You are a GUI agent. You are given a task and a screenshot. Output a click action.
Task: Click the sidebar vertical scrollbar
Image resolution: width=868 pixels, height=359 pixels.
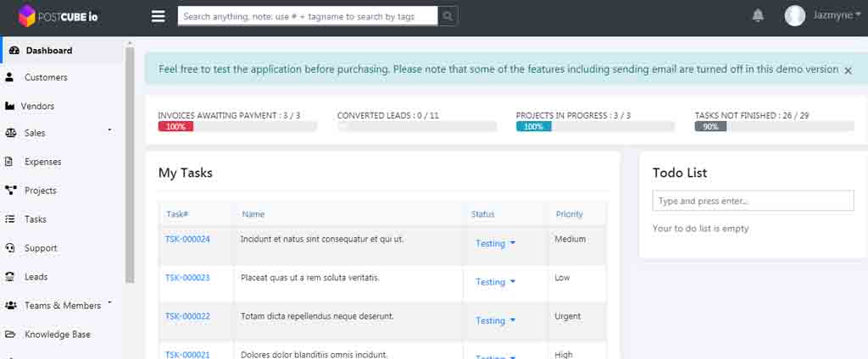tap(130, 165)
